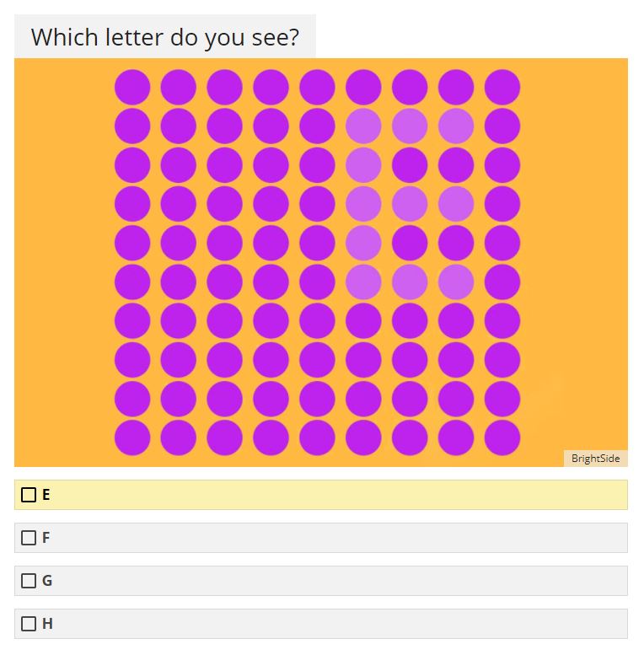644x671 pixels.
Task: Select the F answer row
Action: coord(321,538)
